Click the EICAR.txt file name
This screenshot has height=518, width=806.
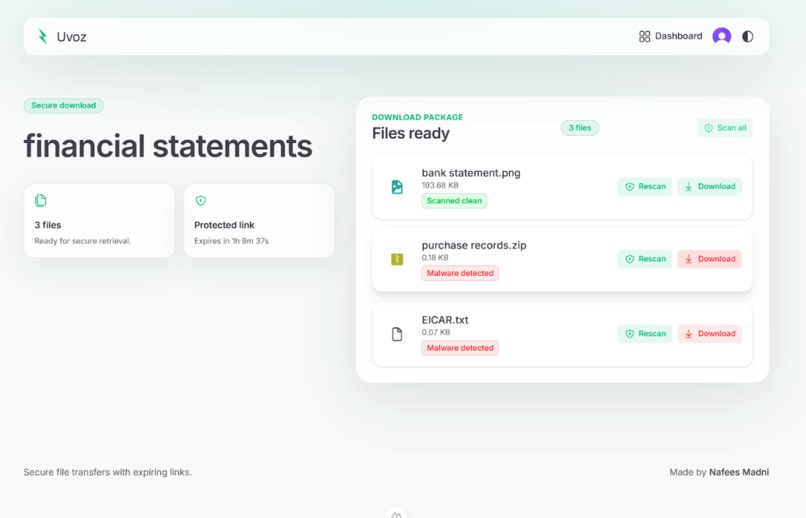tap(445, 320)
